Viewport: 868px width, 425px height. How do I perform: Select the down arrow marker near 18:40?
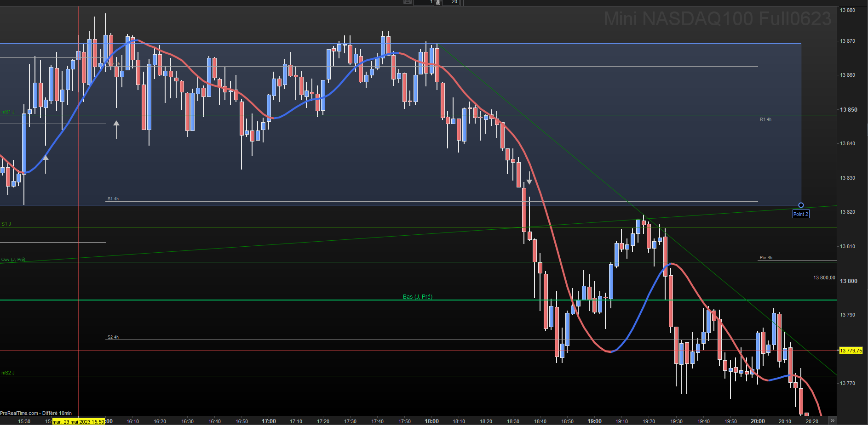(529, 178)
